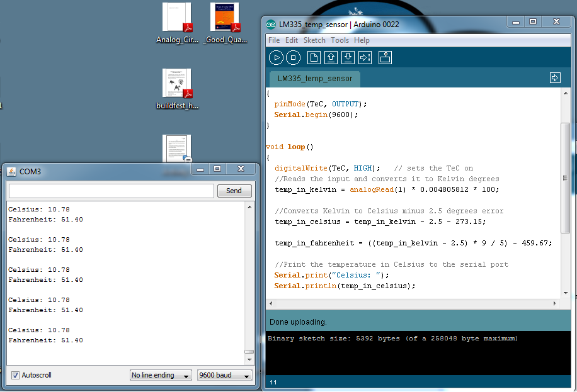Click the Verify sketch play icon

(x=276, y=58)
